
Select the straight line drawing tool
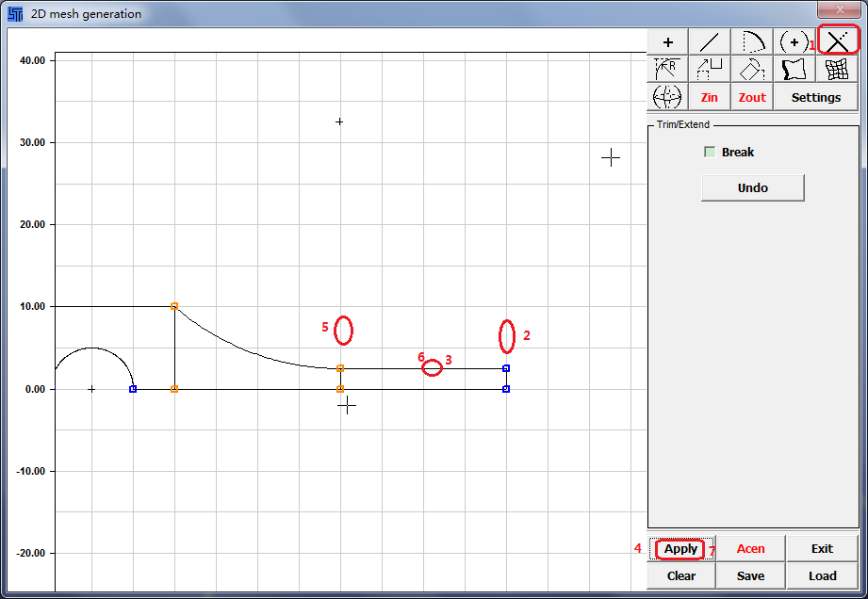point(710,42)
